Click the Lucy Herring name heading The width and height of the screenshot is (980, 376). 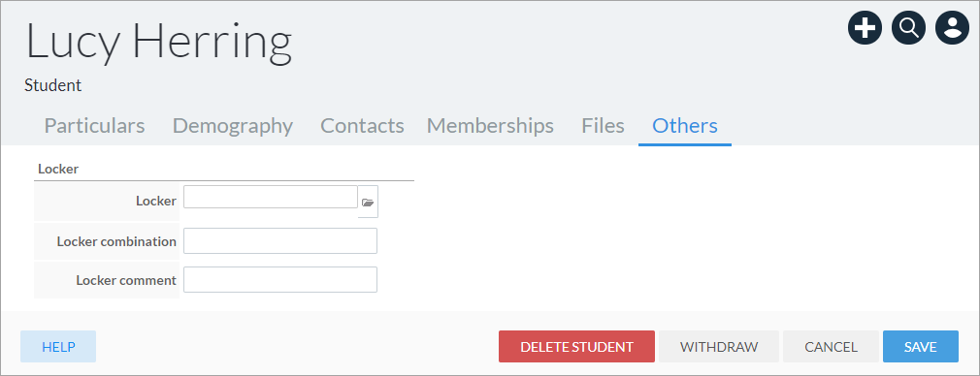pos(159,42)
